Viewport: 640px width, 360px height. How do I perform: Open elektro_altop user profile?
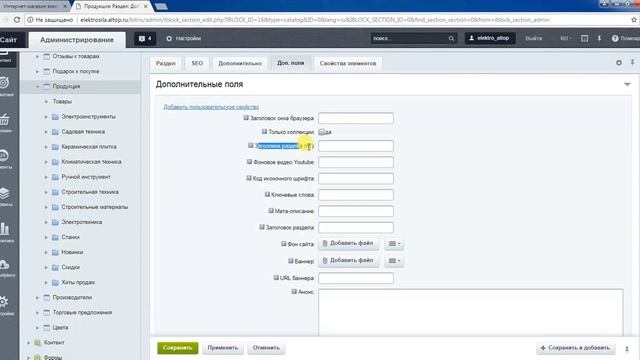[490, 38]
